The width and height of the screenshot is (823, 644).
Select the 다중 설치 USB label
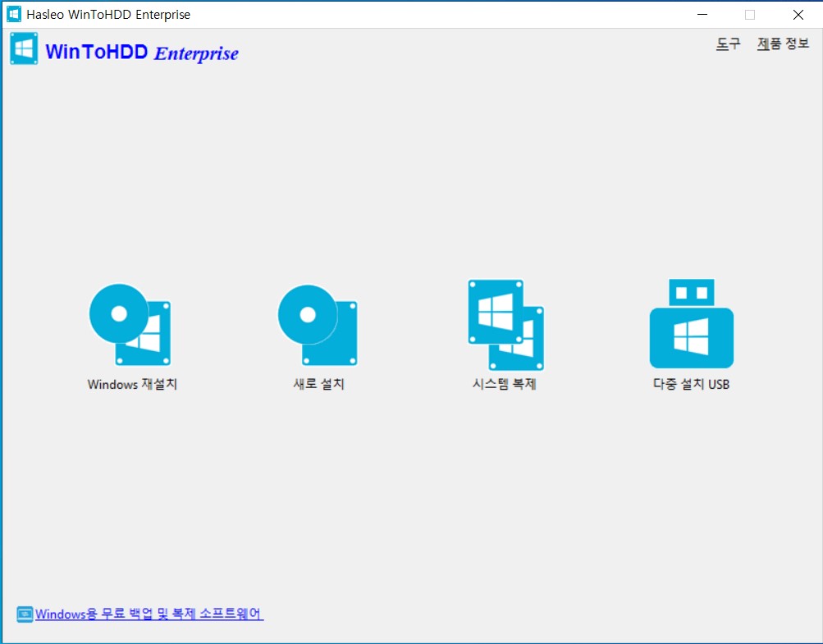pos(691,384)
